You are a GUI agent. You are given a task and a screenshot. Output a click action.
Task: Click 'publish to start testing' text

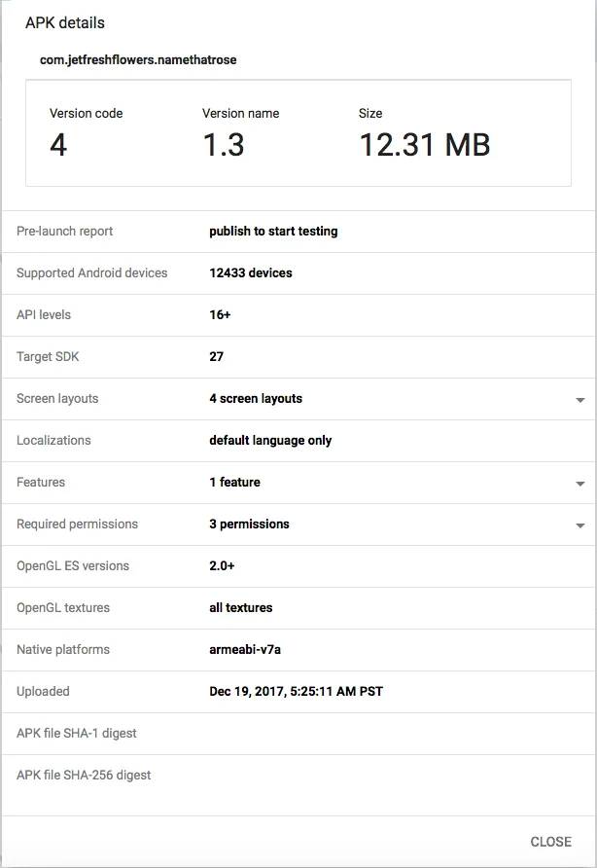tap(273, 231)
